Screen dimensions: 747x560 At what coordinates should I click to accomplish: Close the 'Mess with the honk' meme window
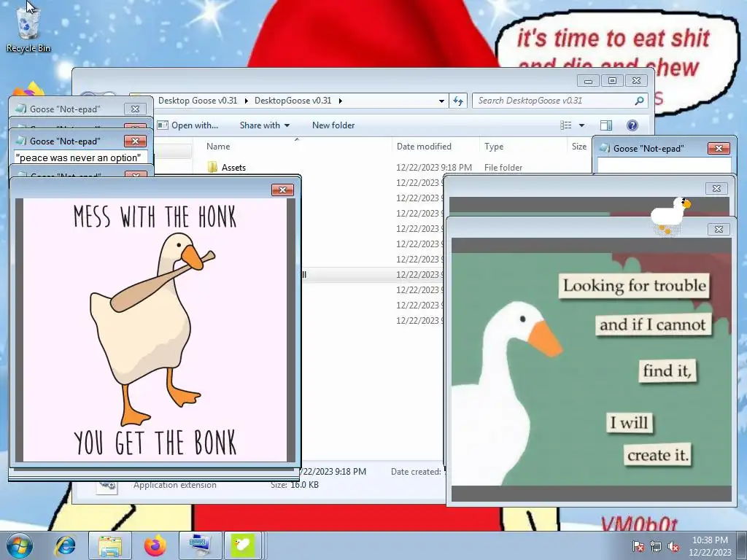(x=282, y=190)
